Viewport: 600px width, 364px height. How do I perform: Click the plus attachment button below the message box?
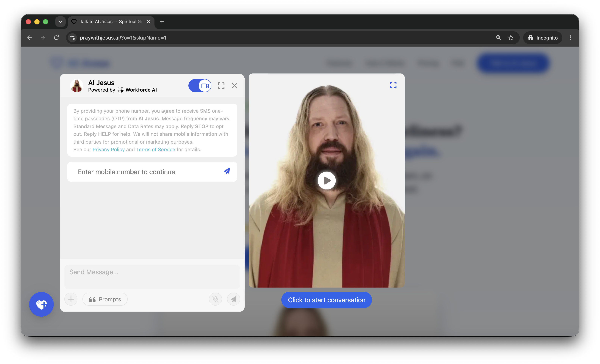[x=71, y=299]
